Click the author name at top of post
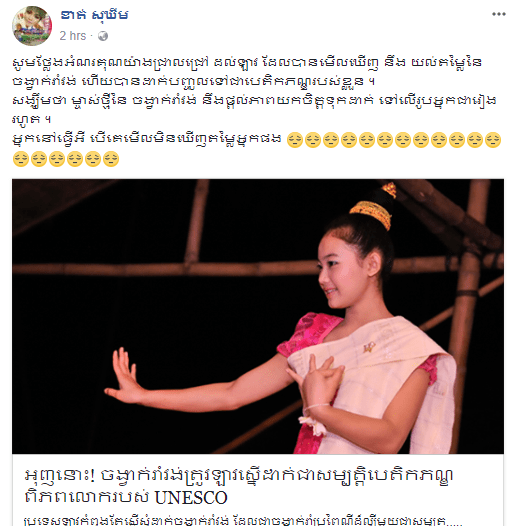The height and width of the screenshot is (526, 507). click(94, 15)
